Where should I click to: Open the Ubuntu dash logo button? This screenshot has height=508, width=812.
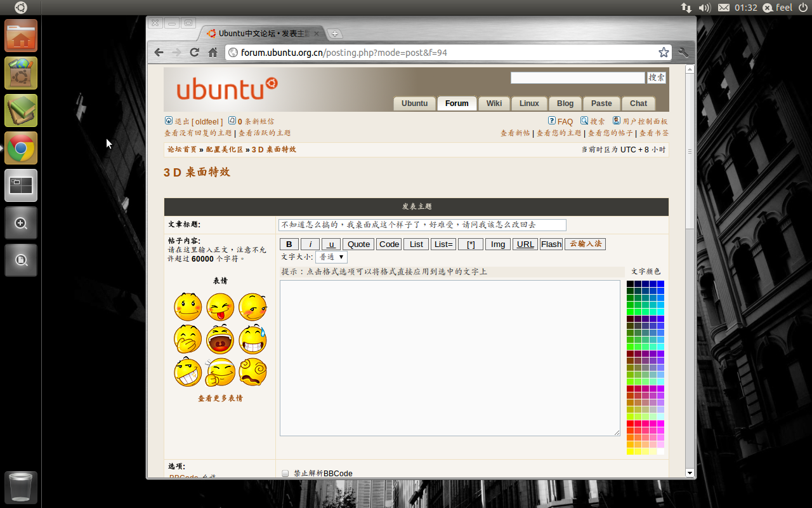point(21,8)
